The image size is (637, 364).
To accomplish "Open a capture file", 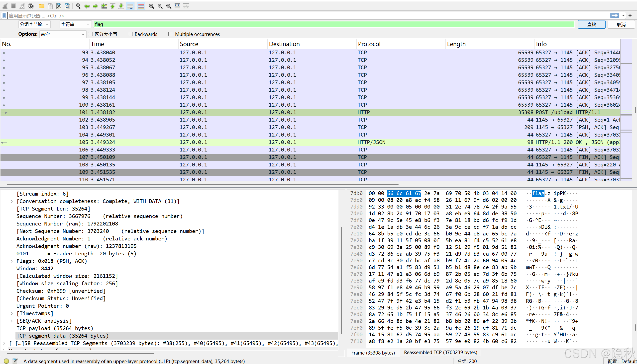I will click(x=41, y=6).
